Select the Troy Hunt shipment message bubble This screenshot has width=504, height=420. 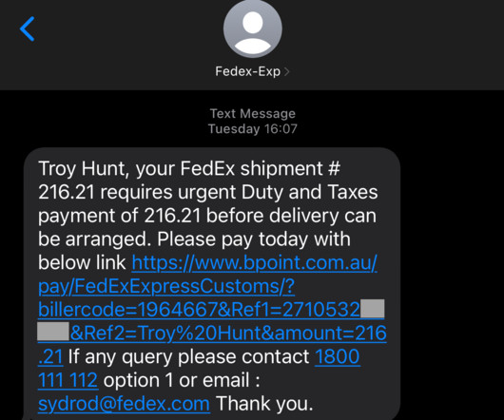(212, 283)
